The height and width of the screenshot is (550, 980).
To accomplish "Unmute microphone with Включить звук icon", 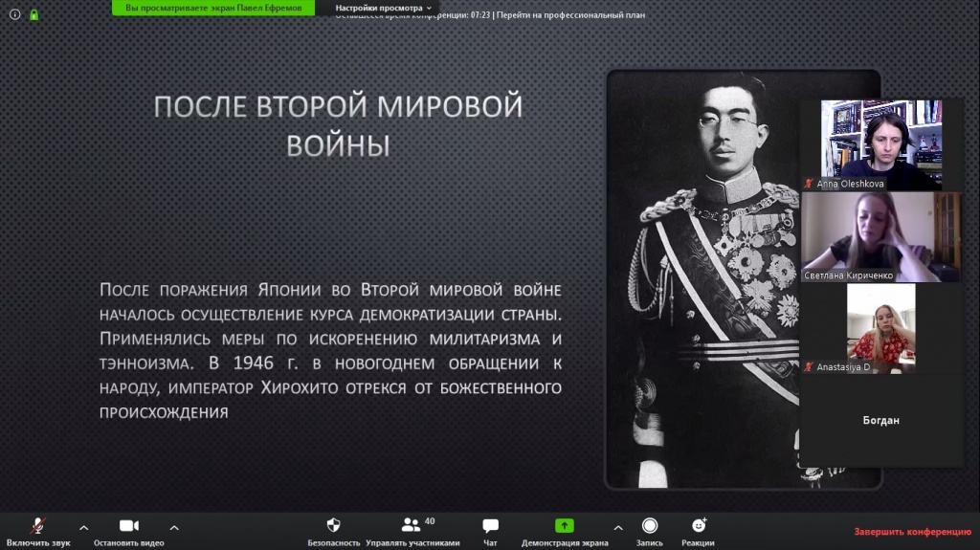I will tap(38, 526).
